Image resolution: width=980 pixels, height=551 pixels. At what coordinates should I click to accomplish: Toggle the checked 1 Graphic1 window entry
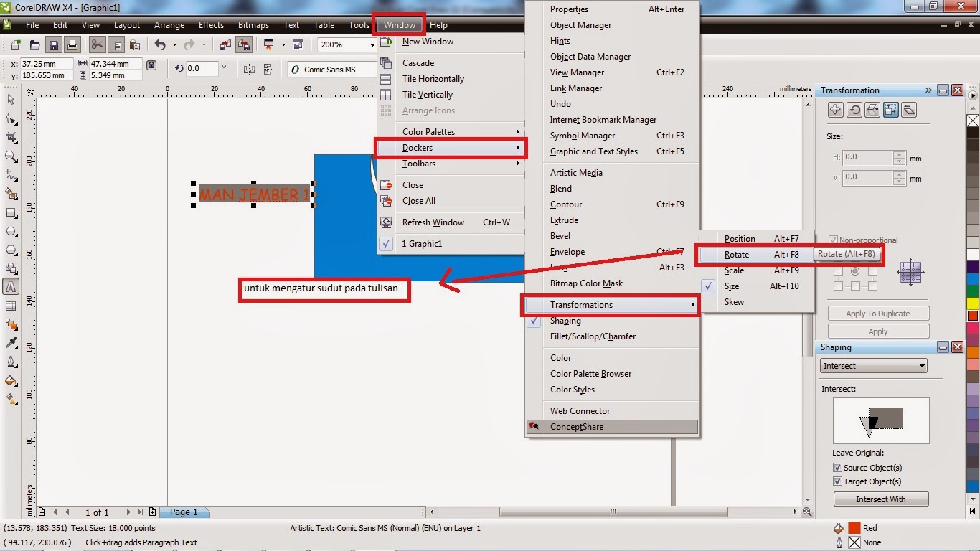(451, 244)
